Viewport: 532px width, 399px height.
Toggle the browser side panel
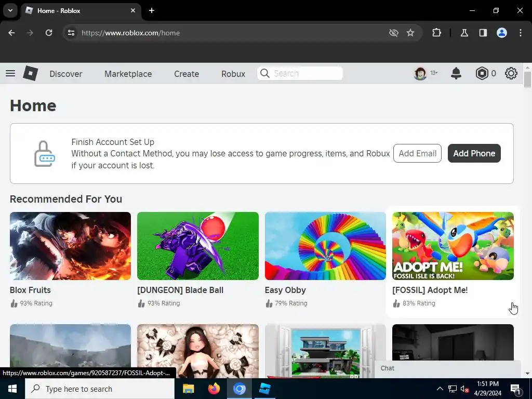(483, 33)
